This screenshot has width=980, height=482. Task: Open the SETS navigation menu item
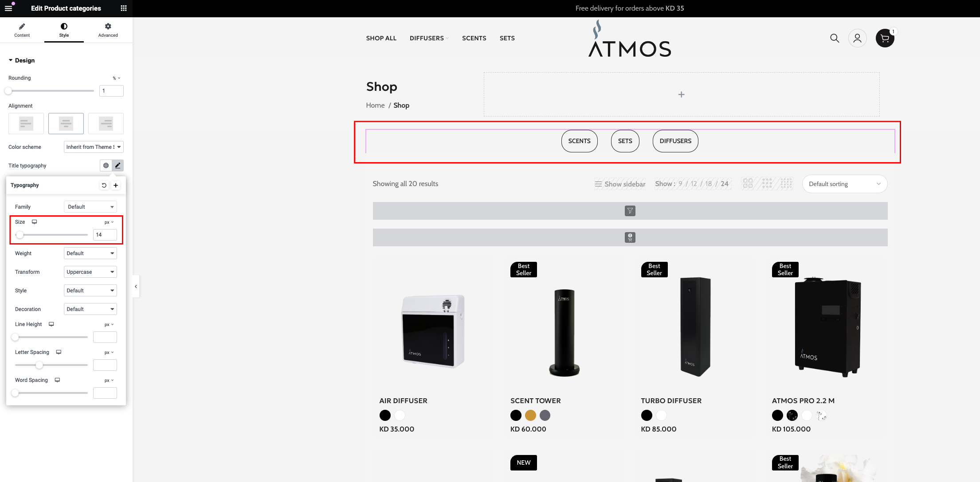507,39
